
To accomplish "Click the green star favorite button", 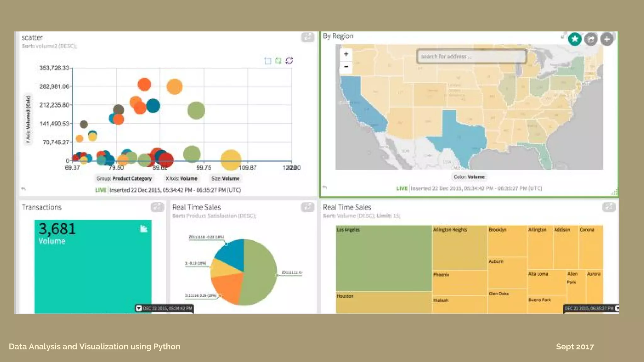I will (575, 39).
